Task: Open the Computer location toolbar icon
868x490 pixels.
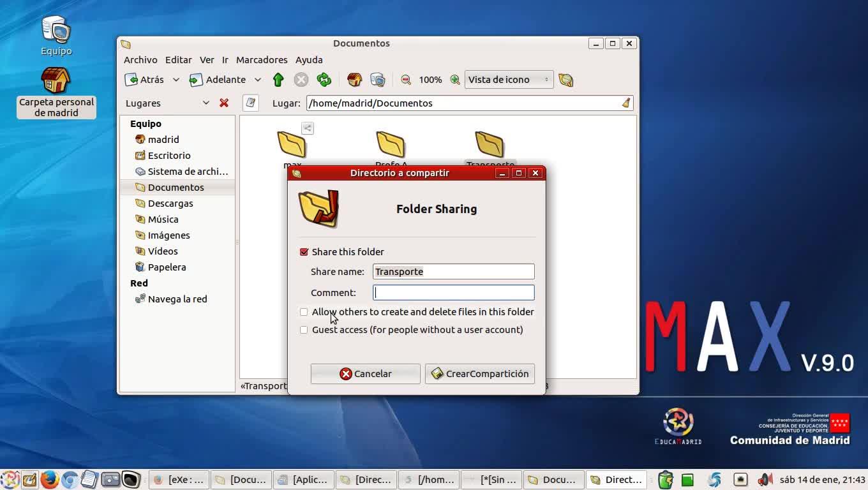Action: (x=377, y=80)
